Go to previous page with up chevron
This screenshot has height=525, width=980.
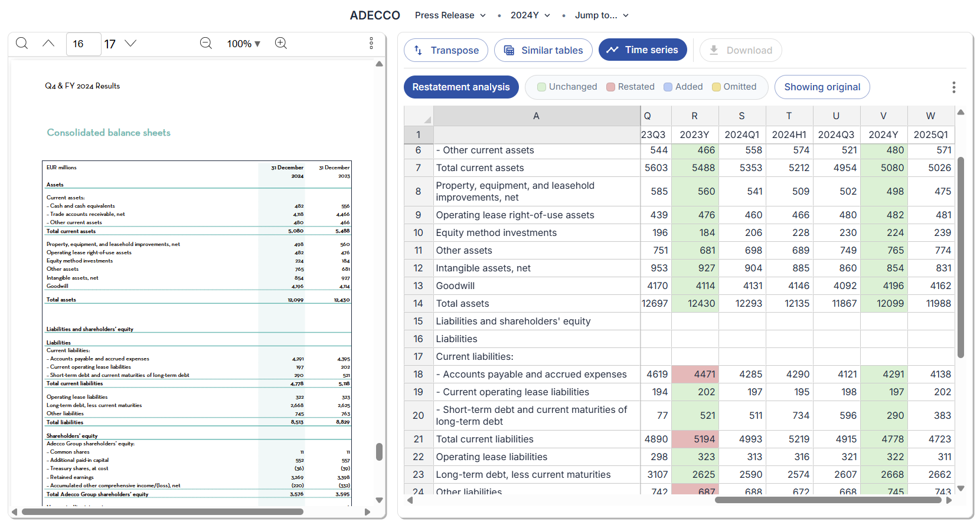pos(48,43)
